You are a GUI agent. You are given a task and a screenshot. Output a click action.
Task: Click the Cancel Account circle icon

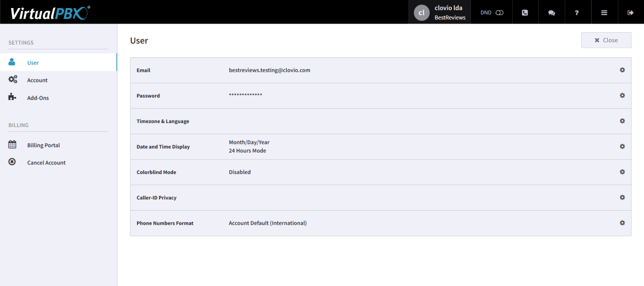coord(12,162)
